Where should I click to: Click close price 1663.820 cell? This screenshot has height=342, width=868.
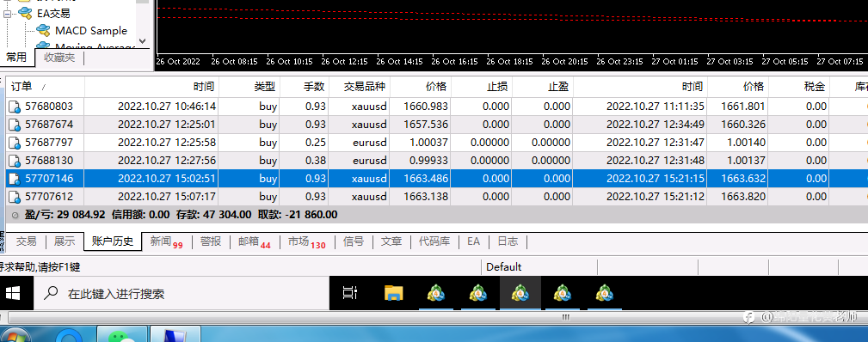[x=743, y=197]
